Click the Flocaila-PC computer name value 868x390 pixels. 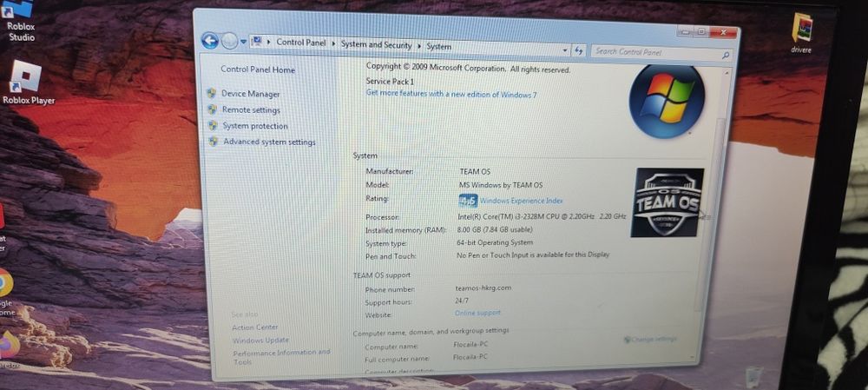(470, 344)
